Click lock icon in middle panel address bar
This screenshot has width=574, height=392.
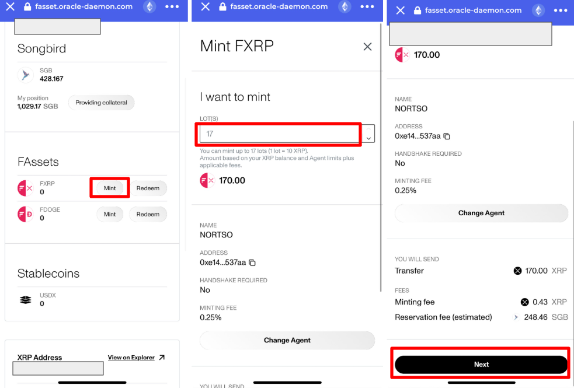coord(222,6)
